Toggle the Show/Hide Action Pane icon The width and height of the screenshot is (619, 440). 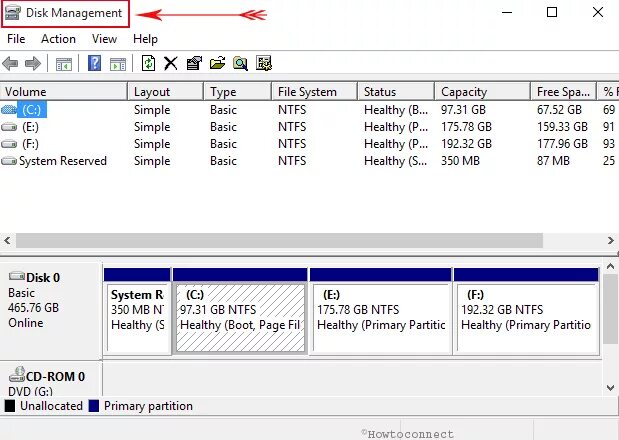pos(118,63)
